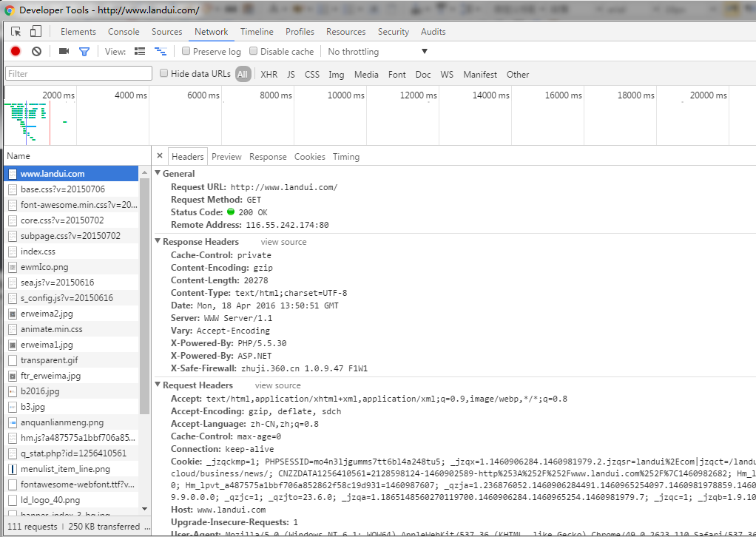
Task: Collapse the Response Headers section
Action: [x=158, y=242]
